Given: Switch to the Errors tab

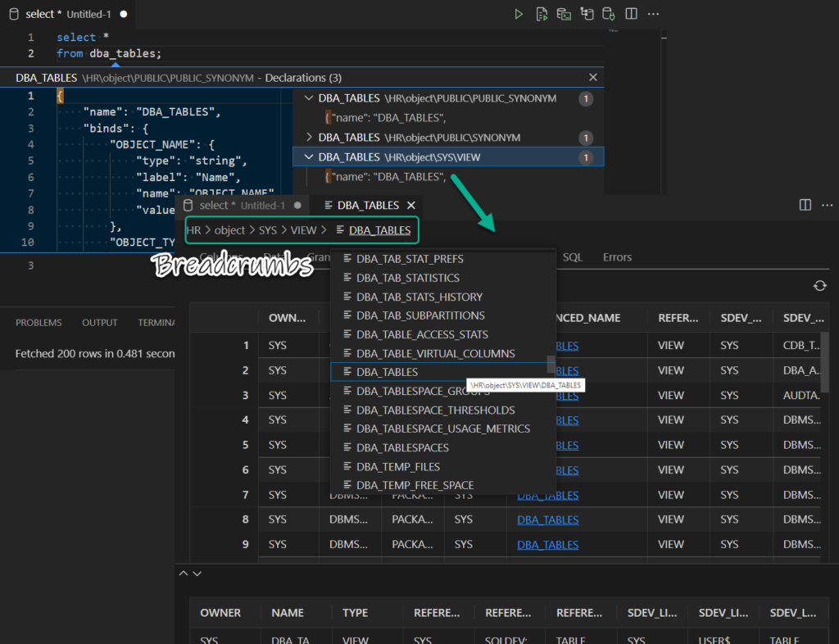Looking at the screenshot, I should [617, 256].
